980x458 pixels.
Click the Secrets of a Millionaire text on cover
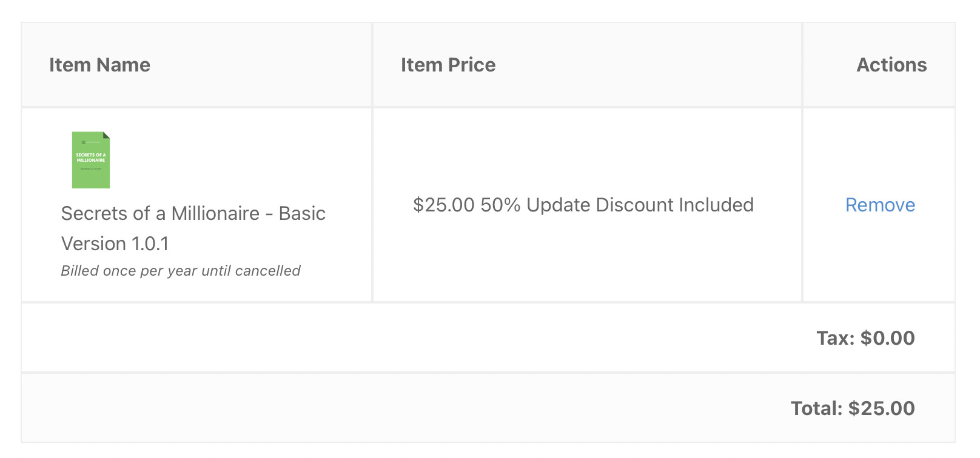coord(91,158)
